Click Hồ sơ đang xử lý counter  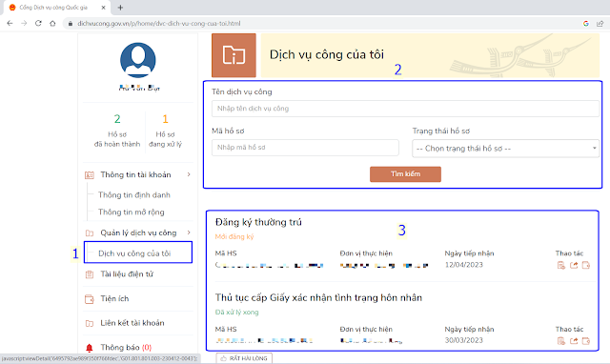tap(165, 131)
